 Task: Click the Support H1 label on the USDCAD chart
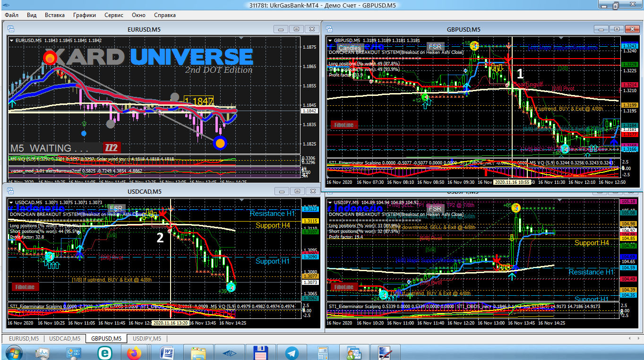[x=273, y=261]
